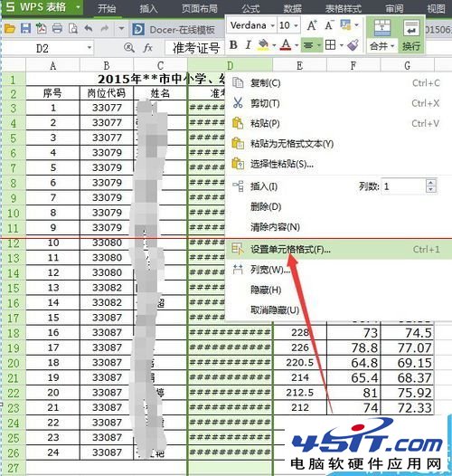Image resolution: width=452 pixels, height=476 pixels.
Task: Click cell with value 220.5
Action: click(300, 363)
